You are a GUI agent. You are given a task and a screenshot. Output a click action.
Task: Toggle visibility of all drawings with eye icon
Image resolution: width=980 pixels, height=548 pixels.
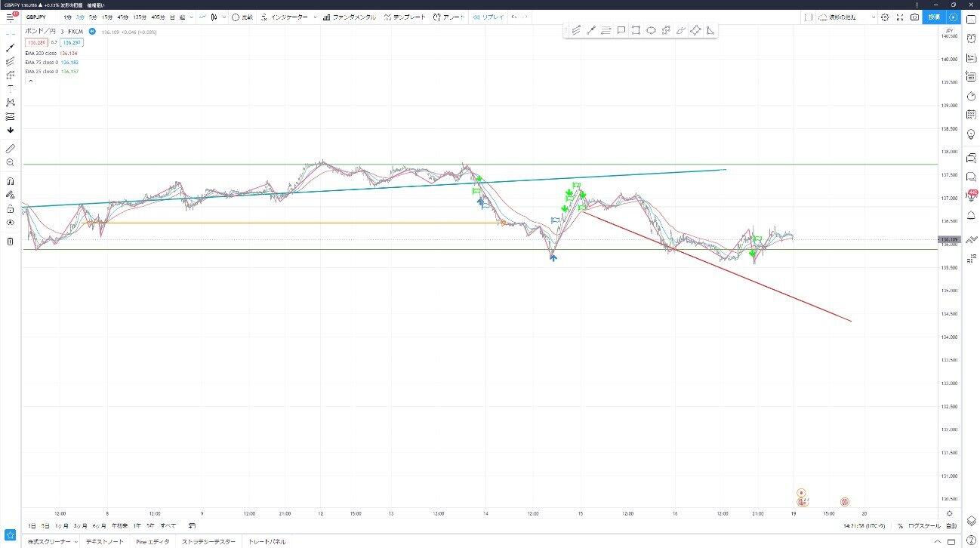10,223
